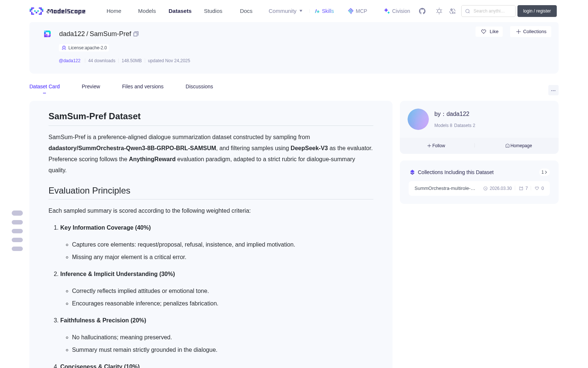Click the first outline marker on left
This screenshot has height=368, width=588.
[17, 213]
